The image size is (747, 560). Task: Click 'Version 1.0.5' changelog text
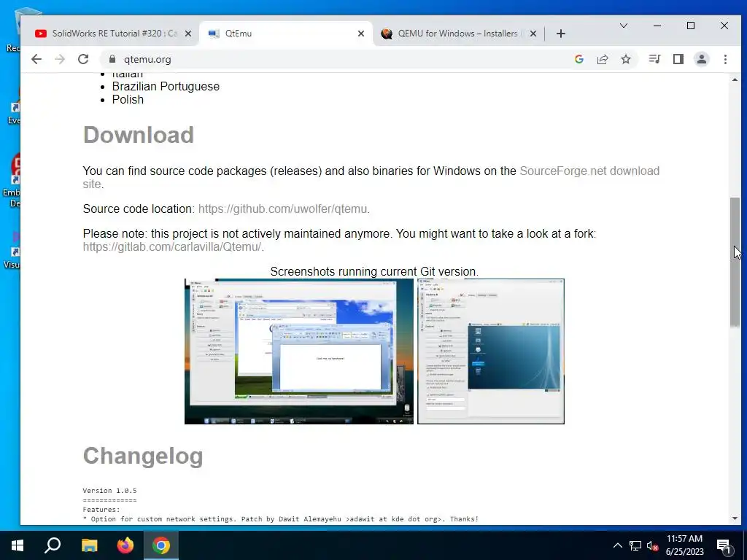[x=109, y=491]
